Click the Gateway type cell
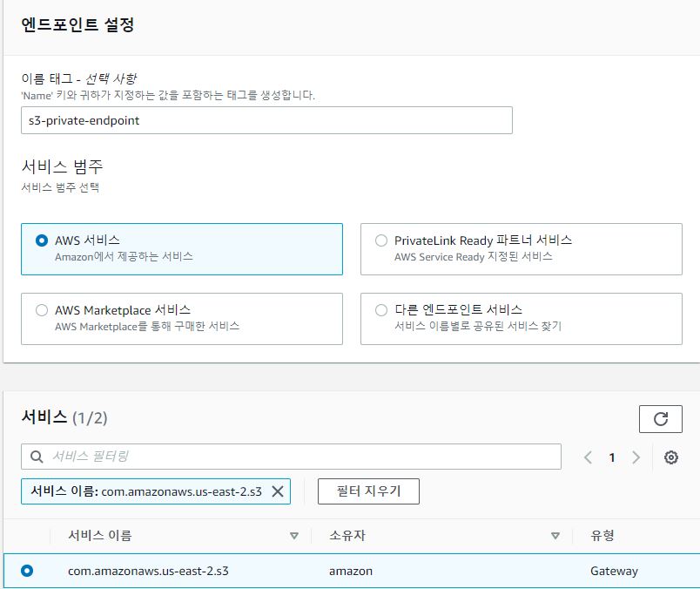700x589 pixels. point(614,571)
